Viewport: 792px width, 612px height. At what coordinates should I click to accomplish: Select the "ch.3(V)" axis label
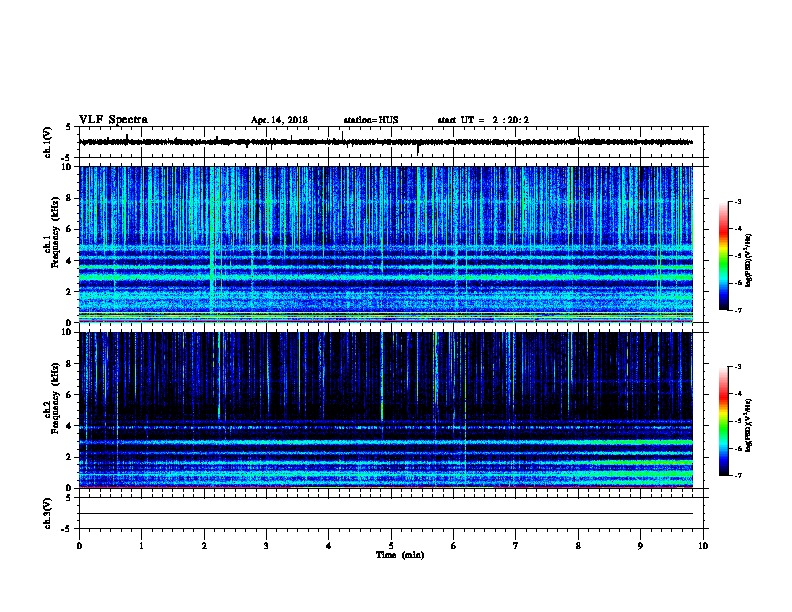[48, 513]
